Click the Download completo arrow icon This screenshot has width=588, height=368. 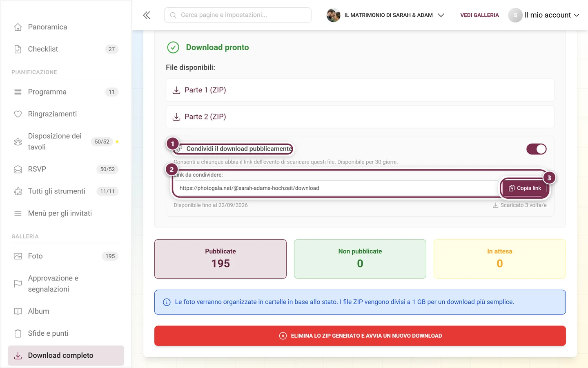tap(18, 356)
